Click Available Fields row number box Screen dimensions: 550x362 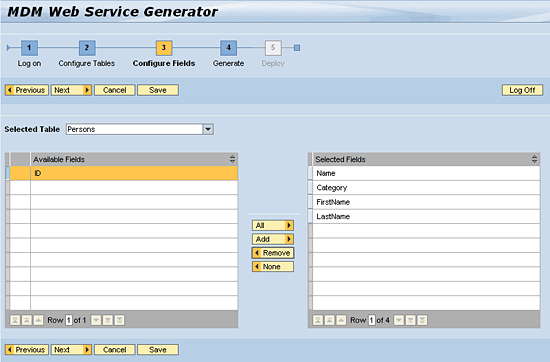69,320
